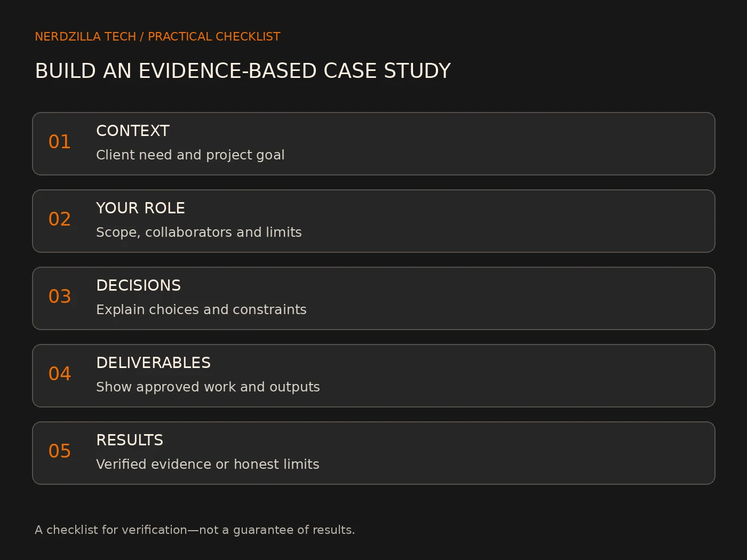747x560 pixels.
Task: Click 'Client need and project goal' text
Action: tap(190, 155)
